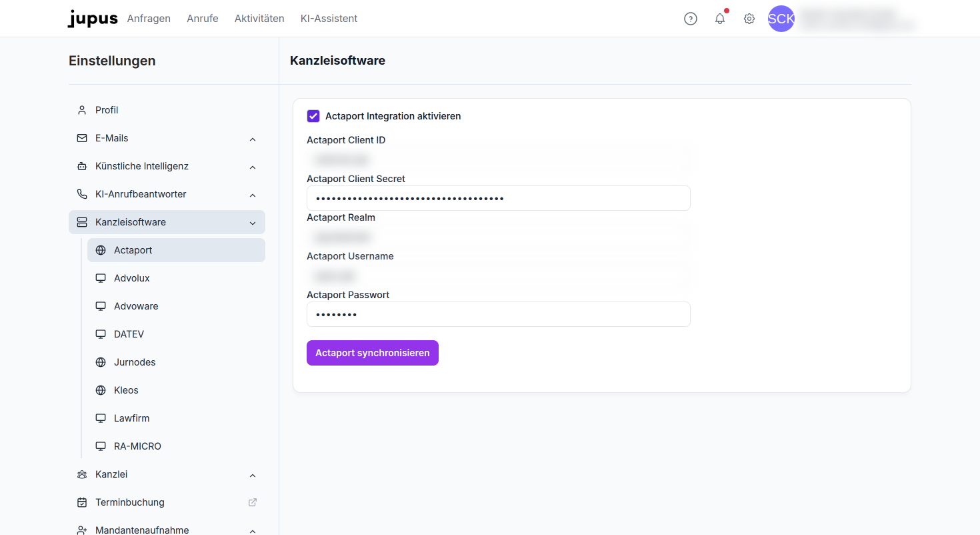Click the Actaport globe icon
The image size is (980, 535).
(x=101, y=250)
